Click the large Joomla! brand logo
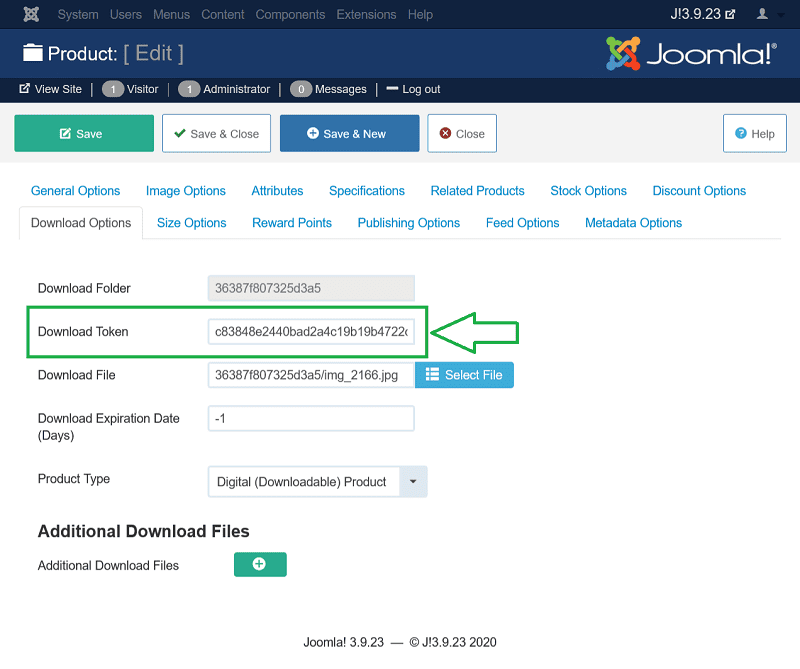Viewport: 800px width, 669px height. tap(690, 53)
